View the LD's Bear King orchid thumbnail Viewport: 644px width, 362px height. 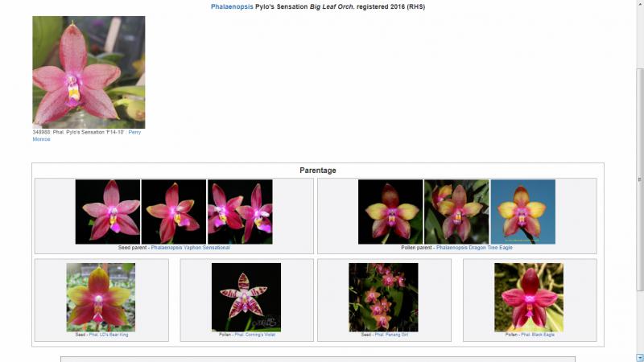point(101,297)
